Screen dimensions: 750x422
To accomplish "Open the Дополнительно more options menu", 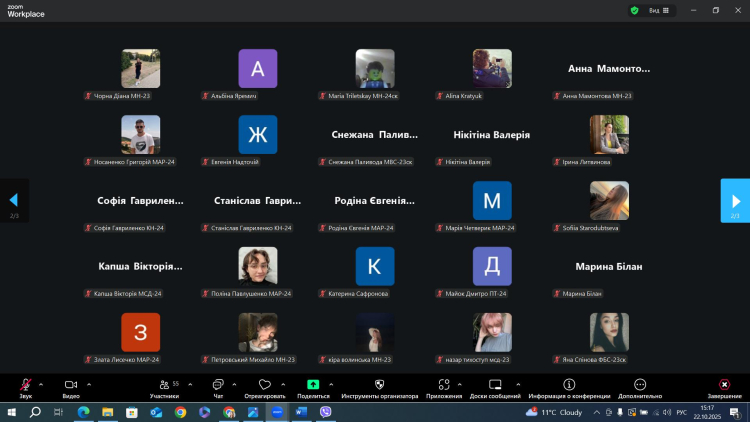I will click(x=640, y=385).
